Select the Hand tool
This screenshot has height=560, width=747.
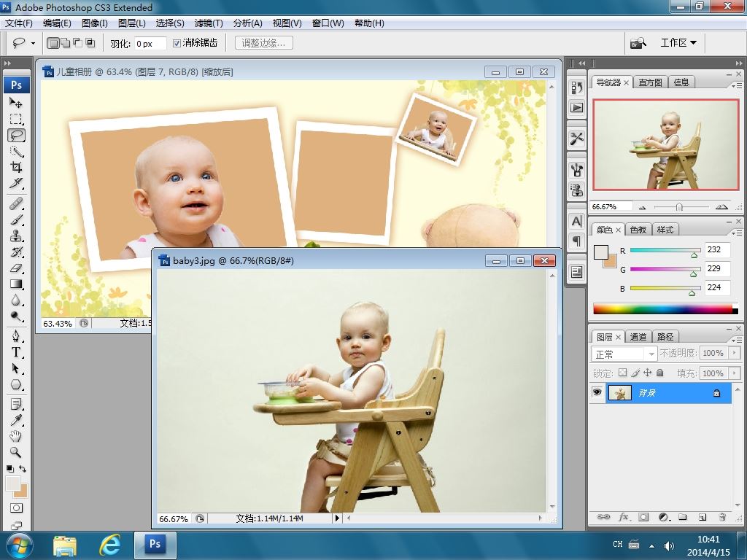(x=16, y=436)
